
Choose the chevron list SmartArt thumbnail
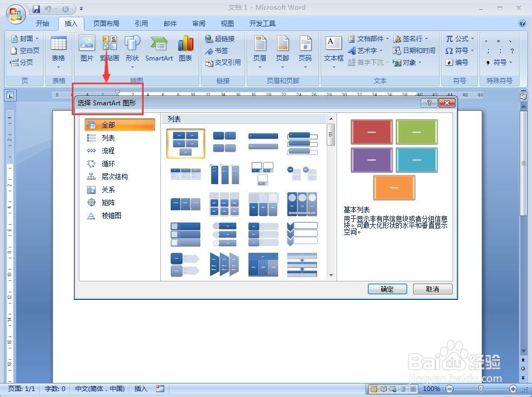point(302,234)
